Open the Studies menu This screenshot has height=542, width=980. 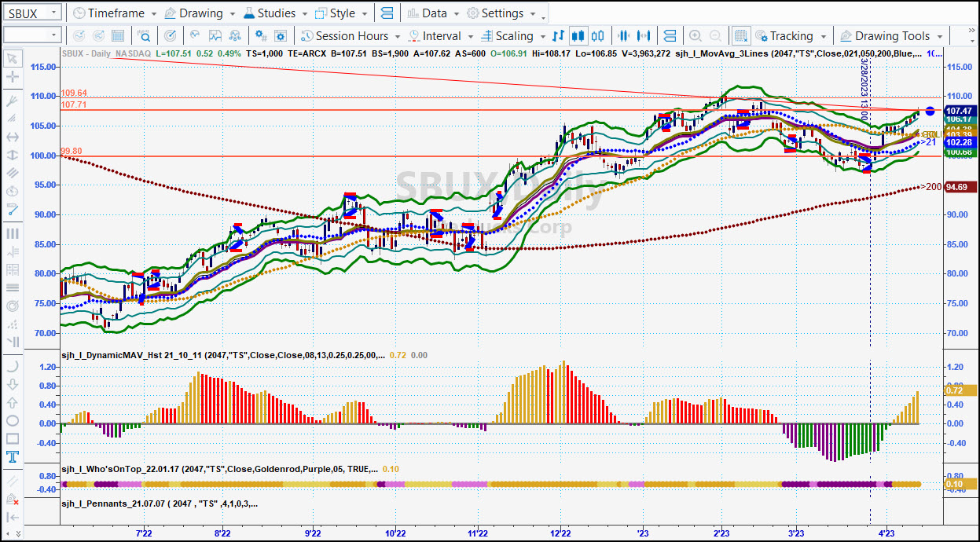[x=275, y=13]
